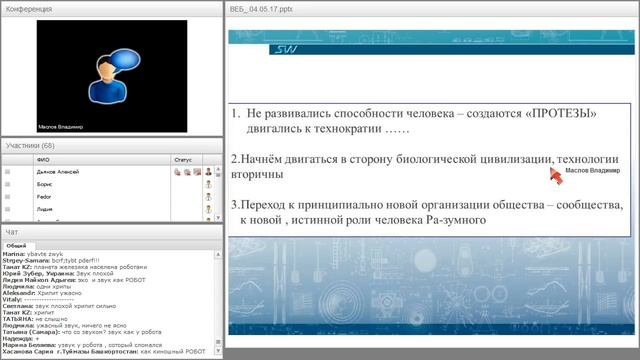Click the second status icon in Дьяков Алексей's row
Screen dimensions: 640x360
click(187, 172)
